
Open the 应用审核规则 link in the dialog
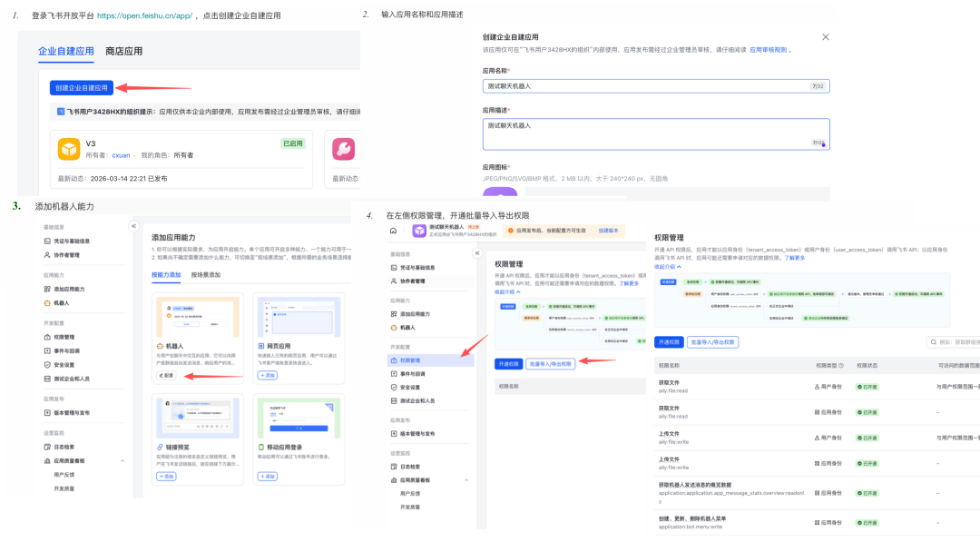click(769, 50)
